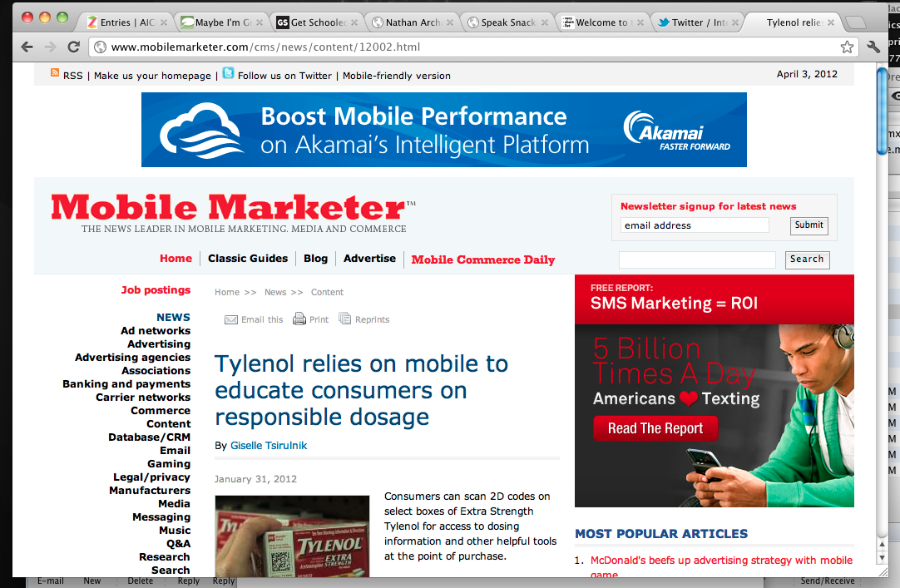Screen dimensions: 900x588
Task: Click the Akamai Boost Mobile Performance banner
Action: [x=443, y=130]
